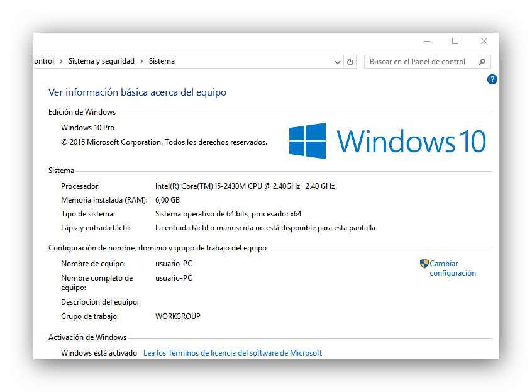Click 'La entrada táctil o manuscrita' message
The width and height of the screenshot is (532, 392).
point(265,228)
